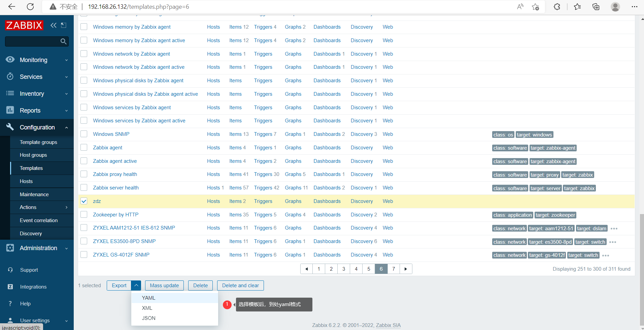Go to page 7 of templates
This screenshot has height=330, width=644.
394,269
